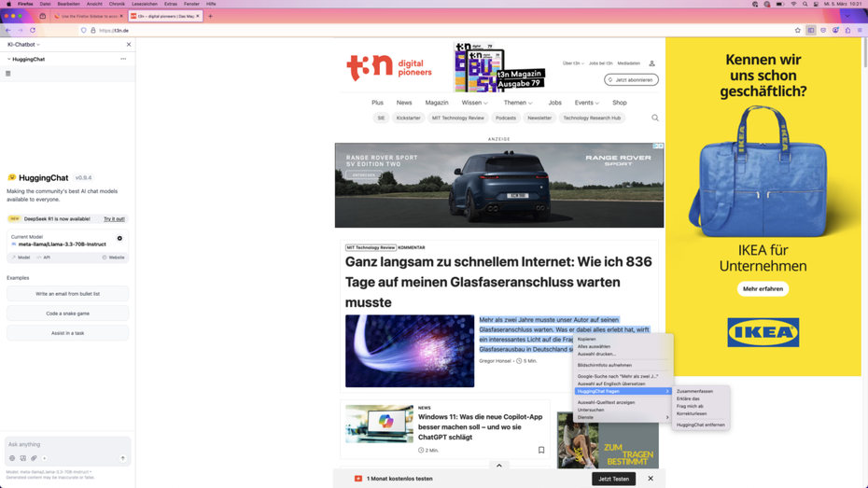Expand the KI-Chatbot provider dropdown

pyautogui.click(x=23, y=44)
